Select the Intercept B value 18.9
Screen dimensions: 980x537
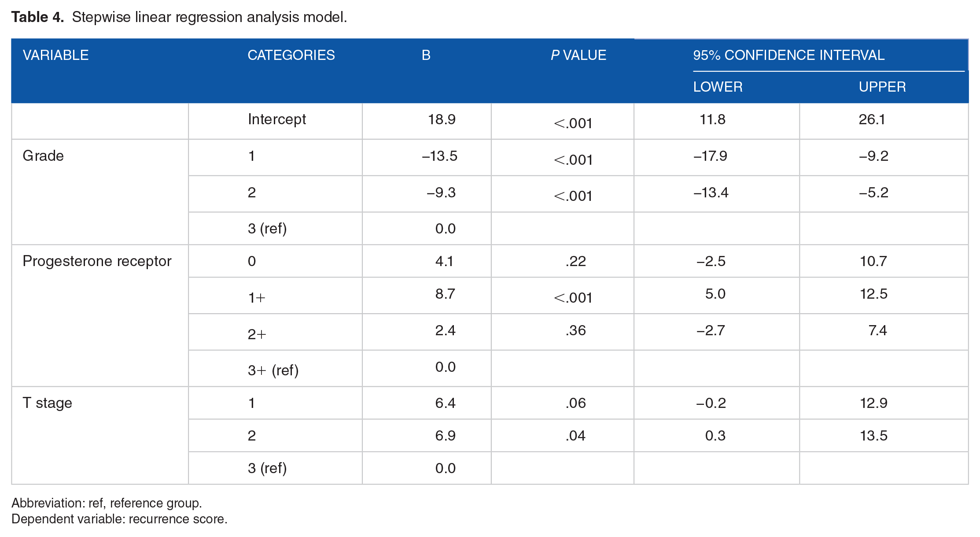click(x=442, y=119)
